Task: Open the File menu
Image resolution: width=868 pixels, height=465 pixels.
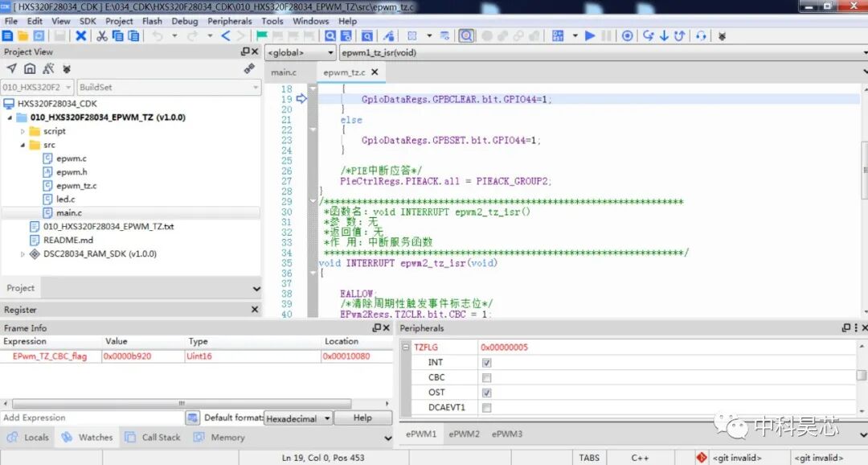Action: click(x=11, y=21)
